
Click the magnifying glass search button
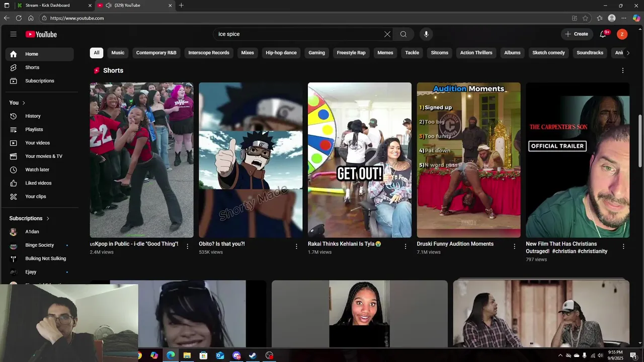tap(404, 34)
